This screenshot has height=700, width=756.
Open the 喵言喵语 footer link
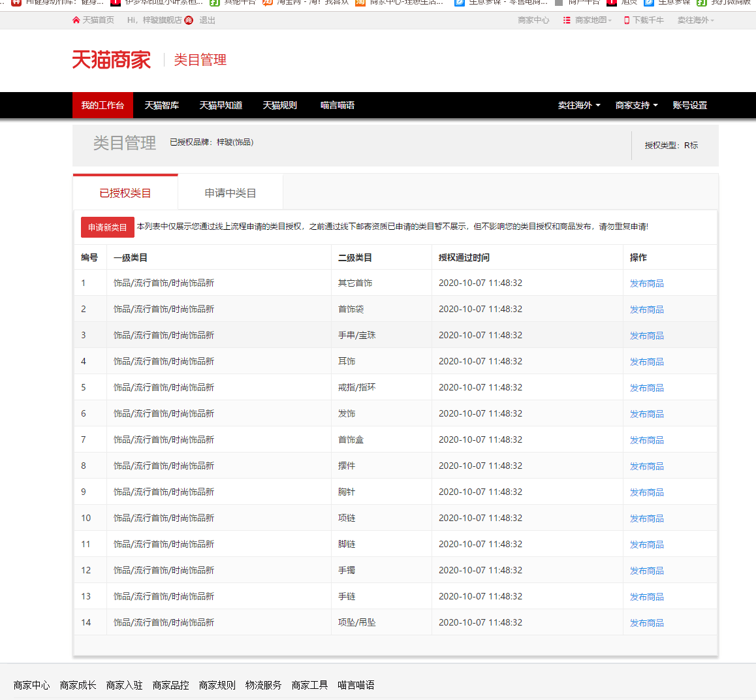pyautogui.click(x=356, y=685)
